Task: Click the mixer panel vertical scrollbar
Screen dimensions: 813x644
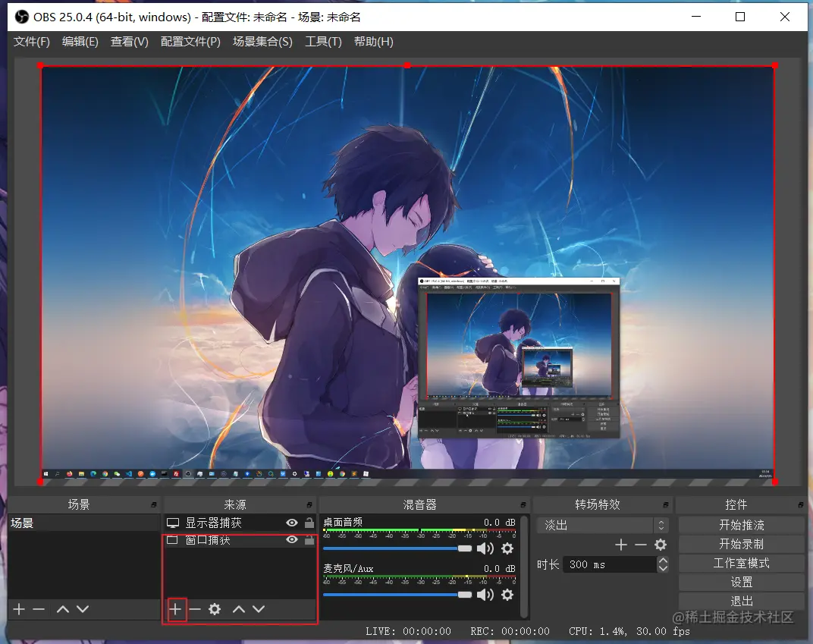Action: [x=525, y=567]
